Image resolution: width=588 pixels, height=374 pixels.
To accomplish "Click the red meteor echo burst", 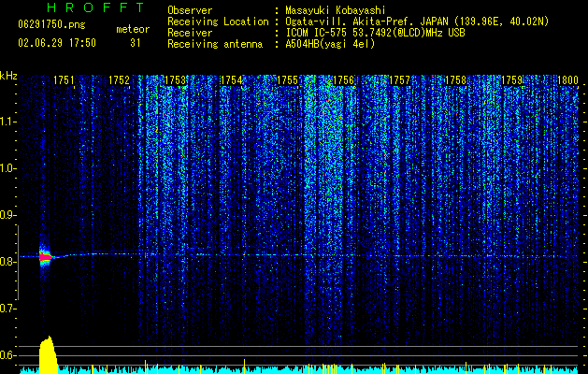I will [x=46, y=257].
